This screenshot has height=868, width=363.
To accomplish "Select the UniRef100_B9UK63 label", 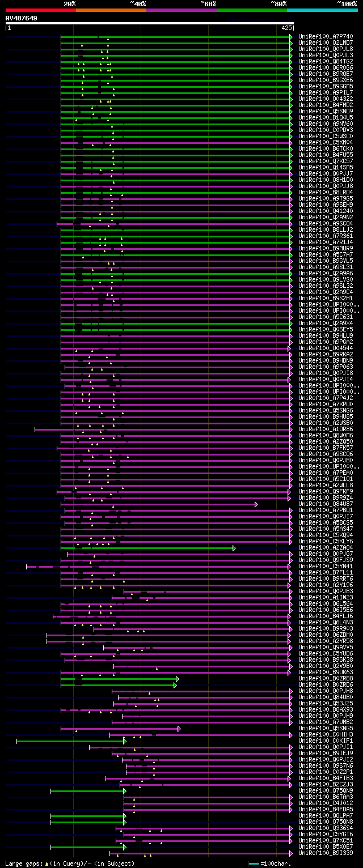I will click(x=326, y=673).
